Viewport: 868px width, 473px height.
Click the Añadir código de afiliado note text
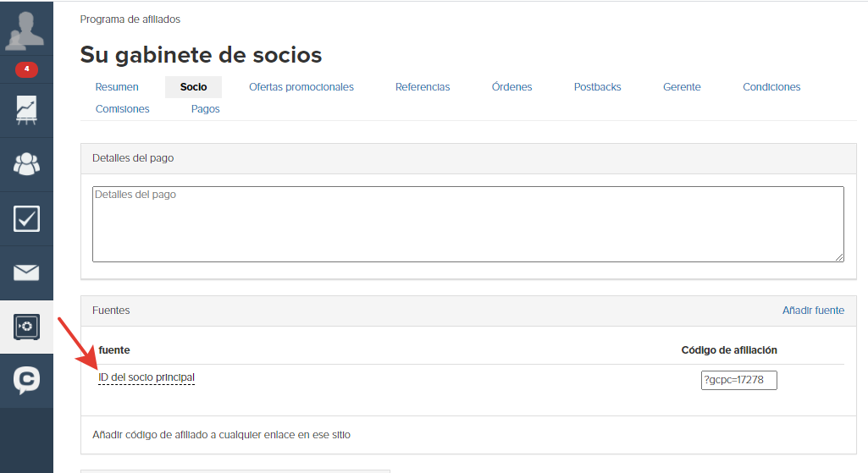click(221, 435)
